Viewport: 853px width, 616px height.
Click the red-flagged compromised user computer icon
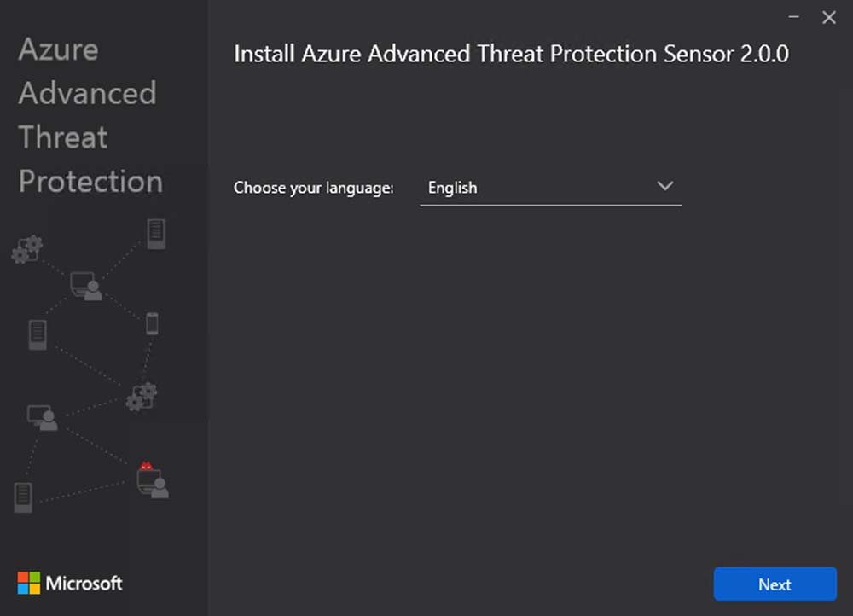click(x=152, y=482)
